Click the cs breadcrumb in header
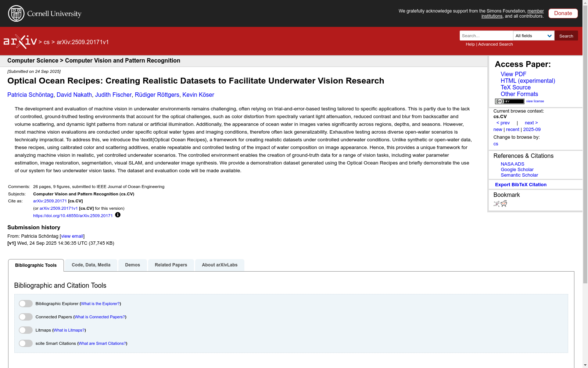588x368 pixels. click(47, 42)
